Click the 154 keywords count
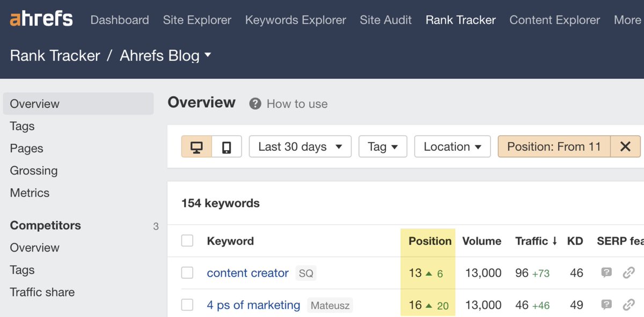 221,203
